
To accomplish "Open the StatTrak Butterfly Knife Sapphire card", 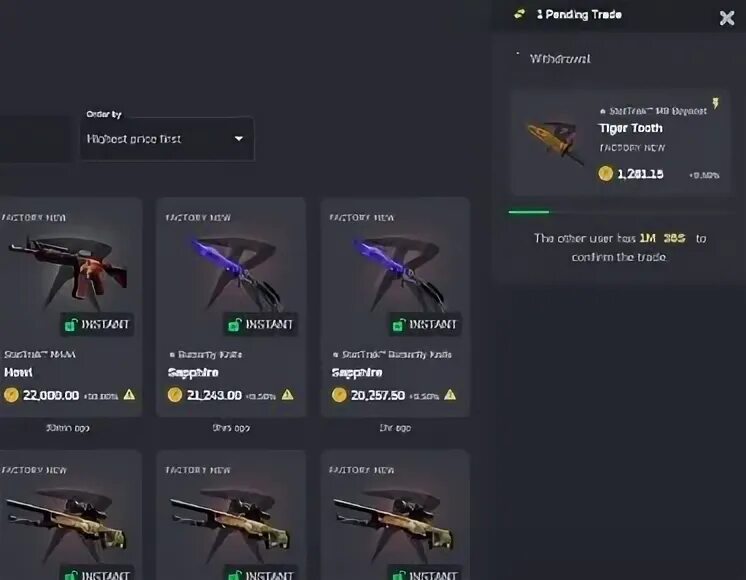I will coord(395,307).
